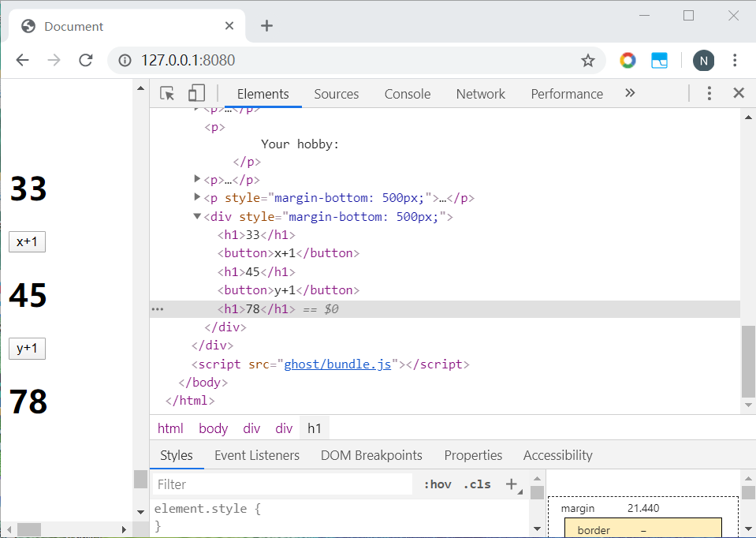Click the address bar URL

188,60
